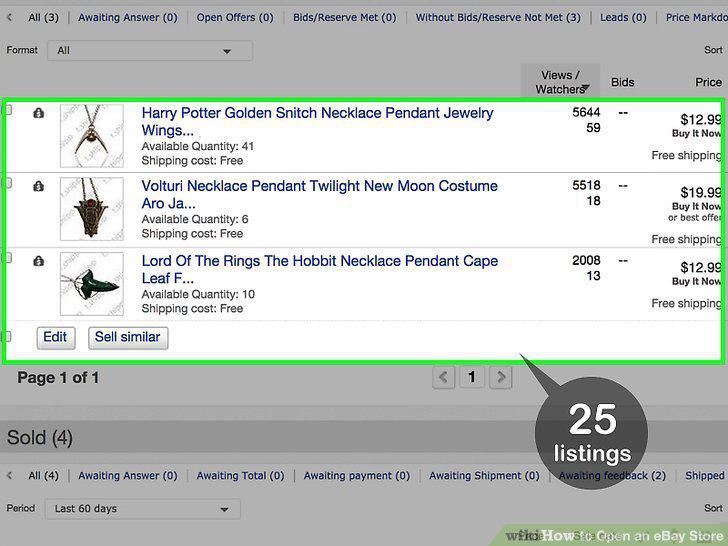Click the 5644 views count

[586, 112]
